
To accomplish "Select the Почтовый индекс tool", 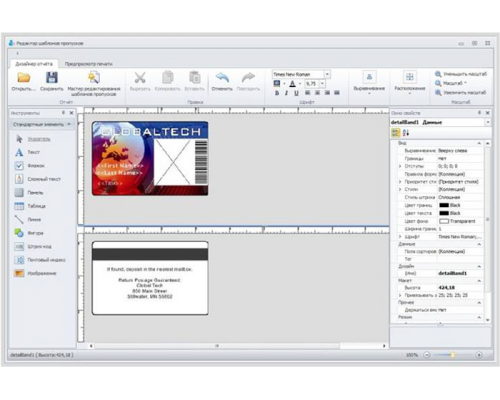I will click(x=40, y=260).
